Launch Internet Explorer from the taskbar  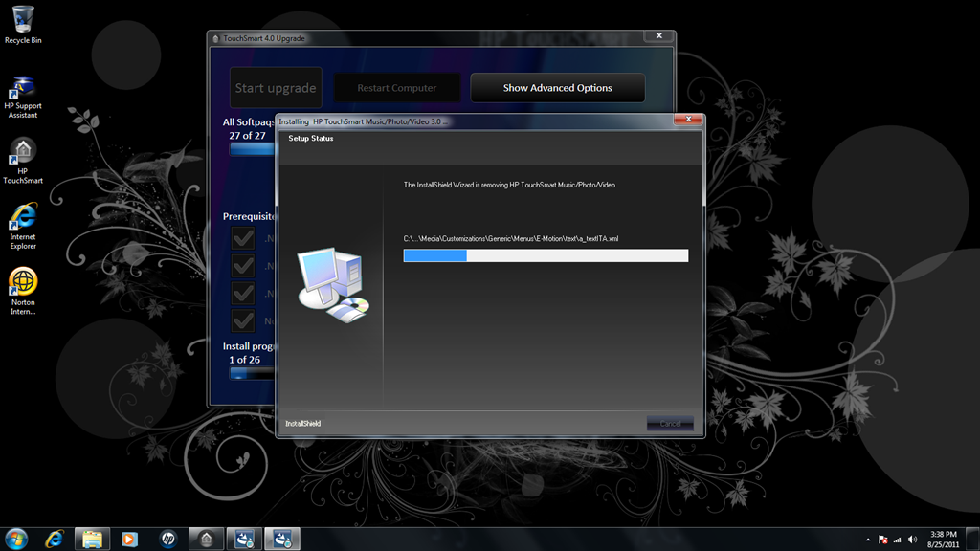click(55, 539)
